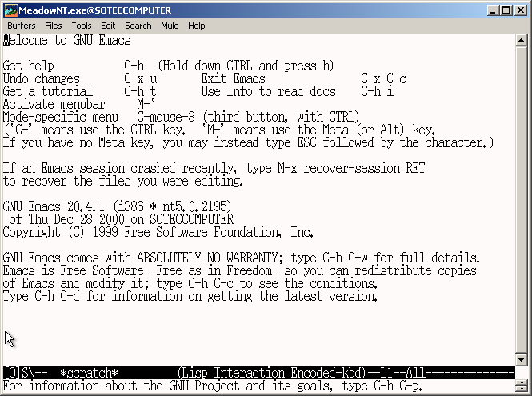
Task: Click the 'Mode-specific menu' text
Action: click(61, 117)
